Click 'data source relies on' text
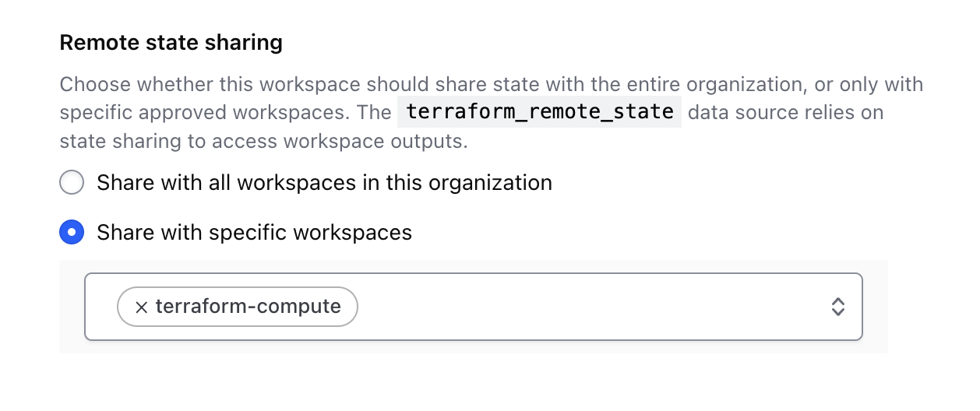The width and height of the screenshot is (980, 411). pyautogui.click(x=786, y=113)
